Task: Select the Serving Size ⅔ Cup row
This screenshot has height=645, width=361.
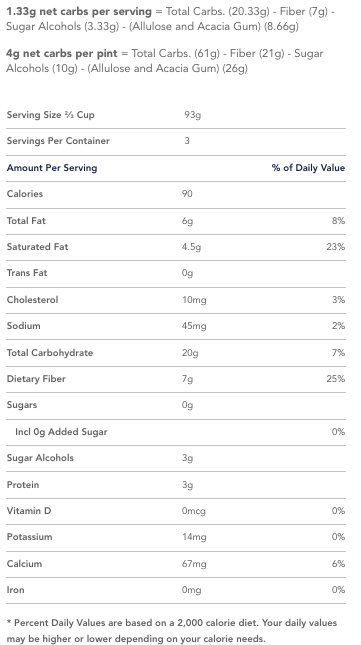Action: pos(176,115)
